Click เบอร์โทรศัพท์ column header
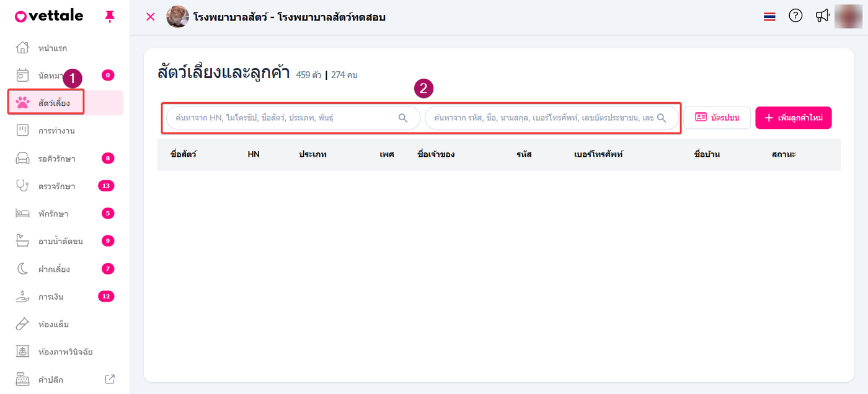868x394 pixels. pos(599,154)
